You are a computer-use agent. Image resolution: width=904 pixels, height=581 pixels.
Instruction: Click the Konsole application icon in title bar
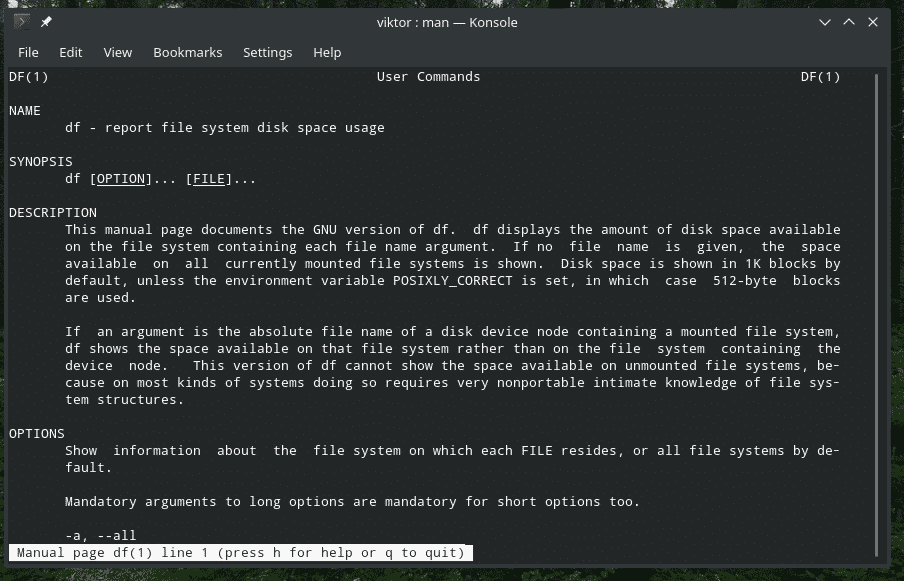point(22,21)
